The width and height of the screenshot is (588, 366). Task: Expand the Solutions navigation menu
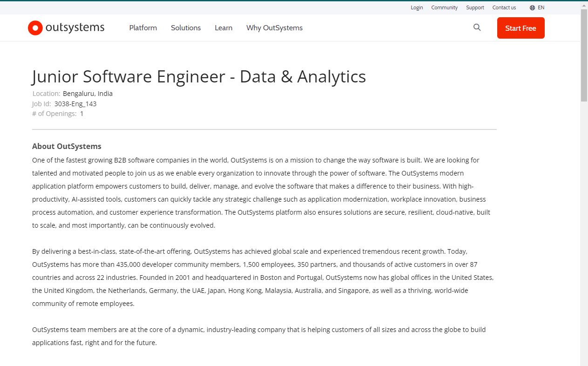[186, 28]
